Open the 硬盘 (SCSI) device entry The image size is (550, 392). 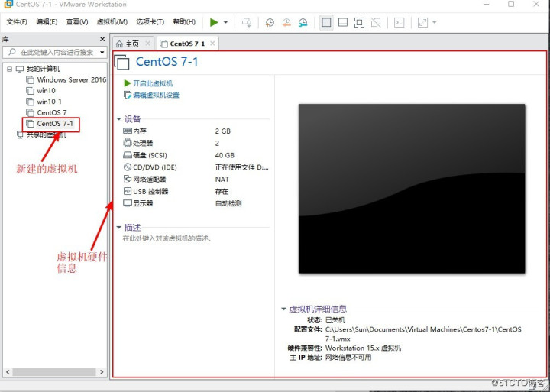tap(145, 155)
